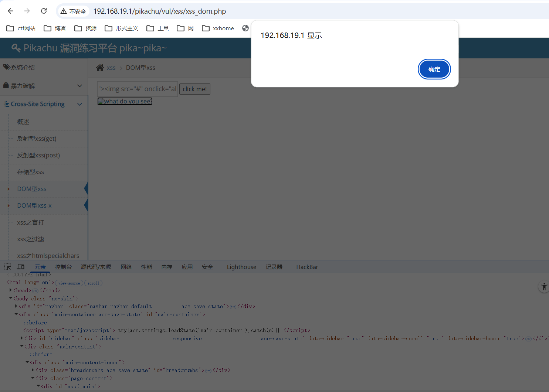
Task: Click the view-source badge in the Elements panel
Action: point(69,283)
